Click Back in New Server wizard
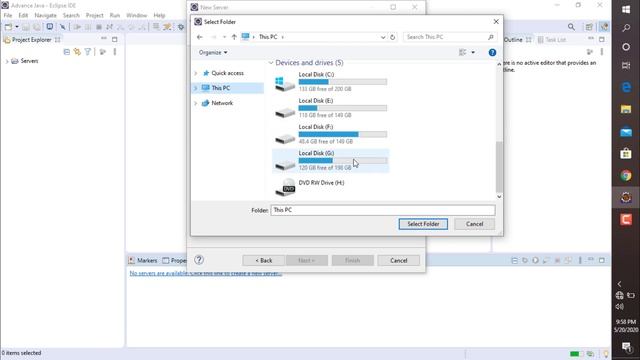The width and height of the screenshot is (640, 360). tap(263, 260)
